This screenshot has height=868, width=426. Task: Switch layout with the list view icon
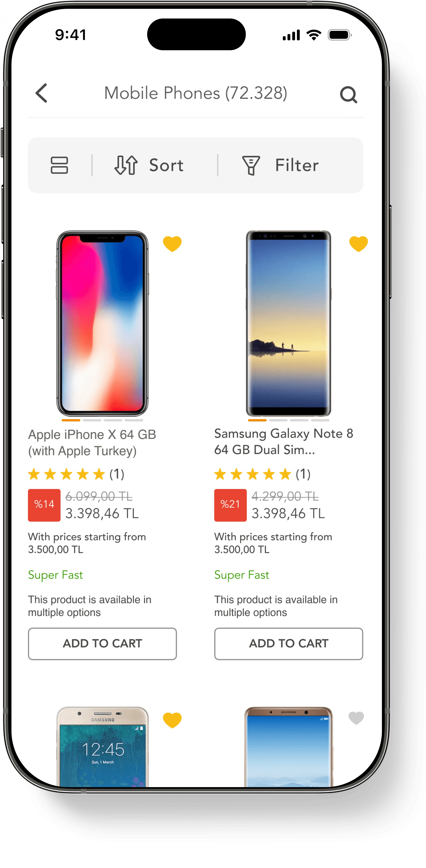tap(59, 165)
